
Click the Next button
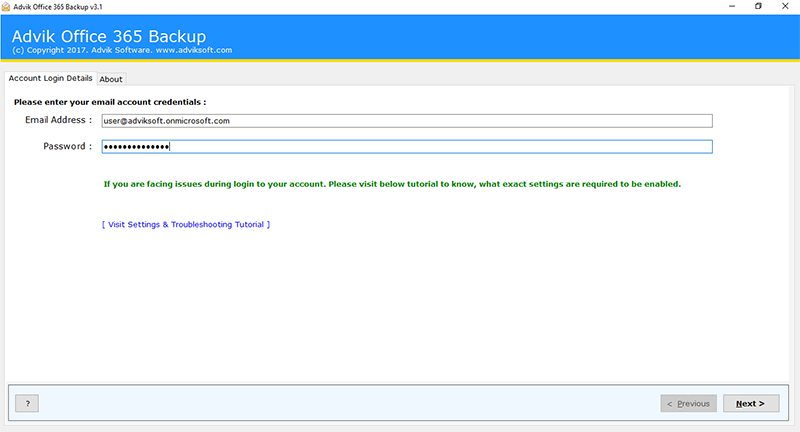[751, 403]
